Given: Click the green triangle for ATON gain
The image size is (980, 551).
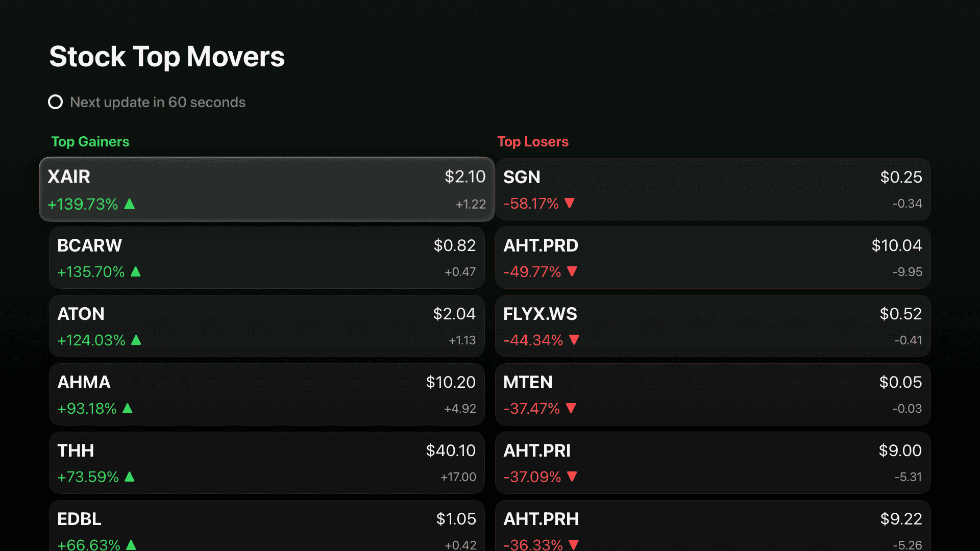Looking at the screenshot, I should (x=136, y=340).
